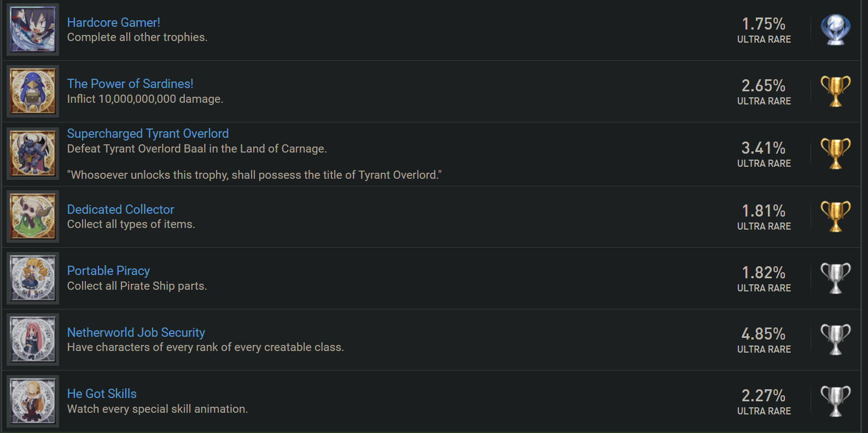This screenshot has width=868, height=433.
Task: Open the Portable Piracy character thumbnail
Action: pos(33,278)
